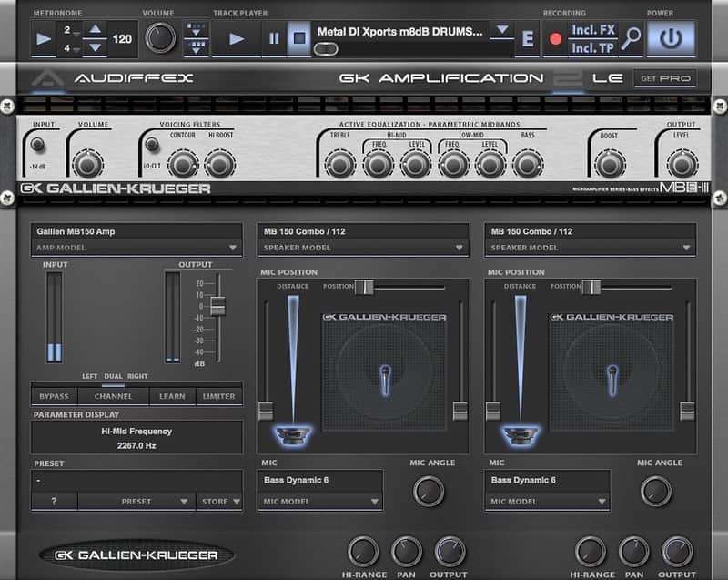Toggle the BYPASS button
Image resolution: width=728 pixels, height=580 pixels.
tap(55, 397)
